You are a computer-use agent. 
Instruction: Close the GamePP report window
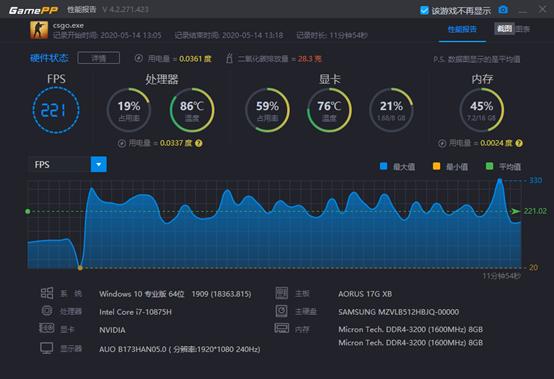point(543,9)
